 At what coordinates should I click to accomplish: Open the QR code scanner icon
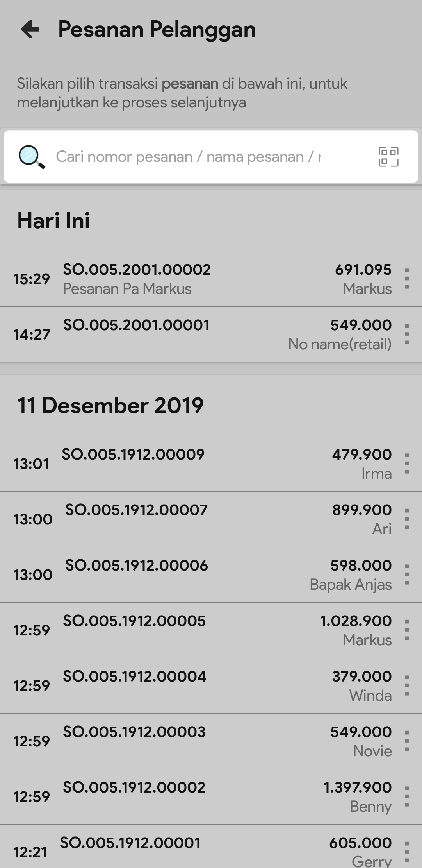(388, 157)
